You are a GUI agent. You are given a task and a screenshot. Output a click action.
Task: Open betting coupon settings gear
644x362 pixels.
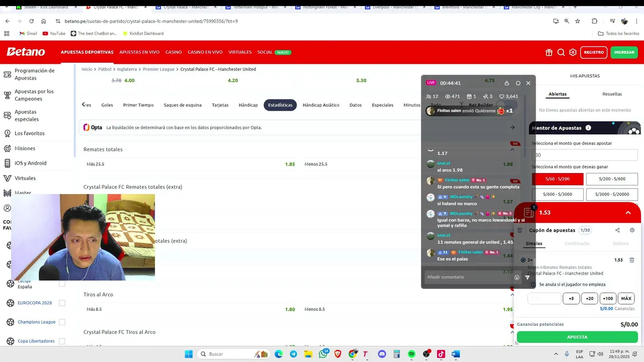point(632,230)
